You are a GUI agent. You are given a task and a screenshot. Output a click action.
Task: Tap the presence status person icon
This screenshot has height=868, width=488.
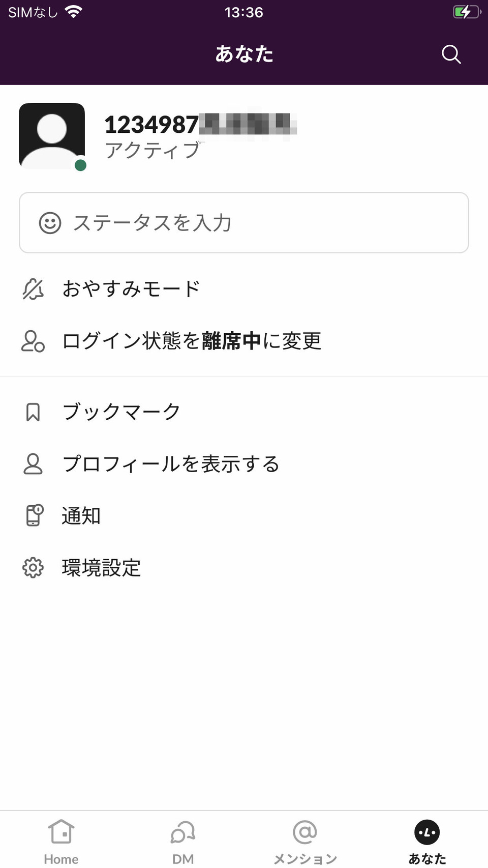(x=33, y=341)
